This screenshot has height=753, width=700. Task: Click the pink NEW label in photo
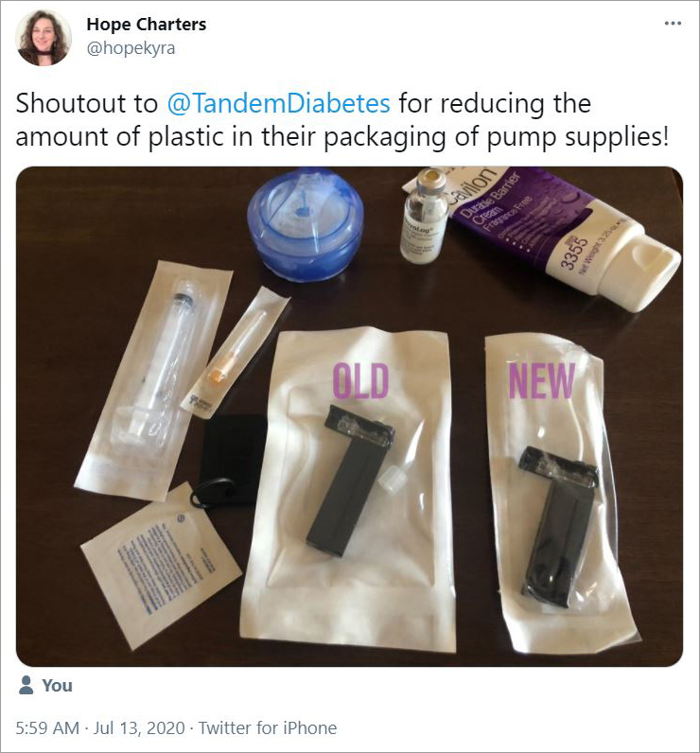coord(542,380)
